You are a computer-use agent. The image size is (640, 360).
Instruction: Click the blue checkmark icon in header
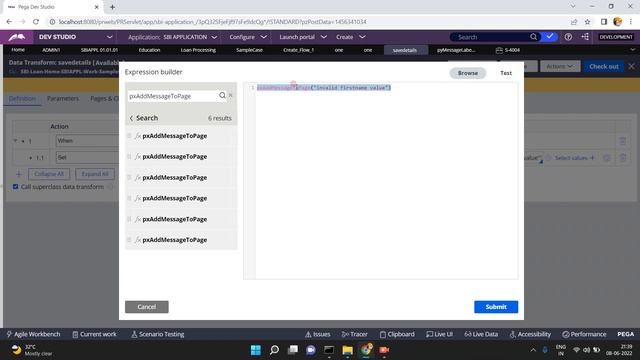(x=550, y=37)
